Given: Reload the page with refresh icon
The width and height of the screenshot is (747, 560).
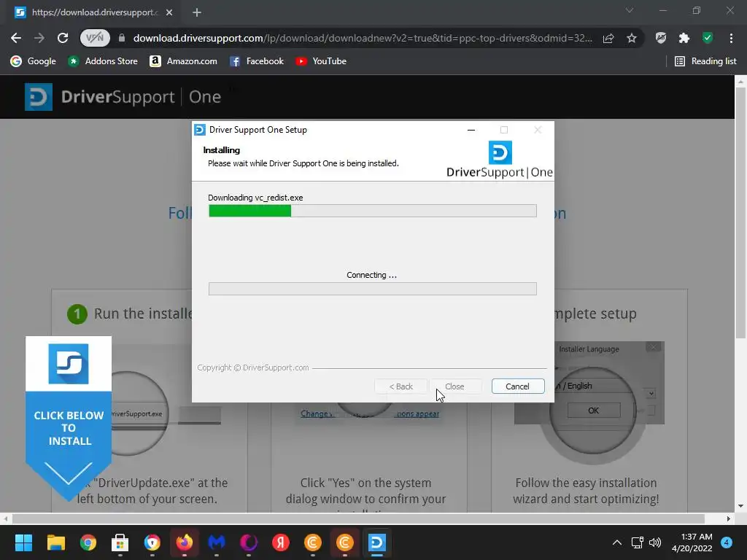Looking at the screenshot, I should (63, 38).
